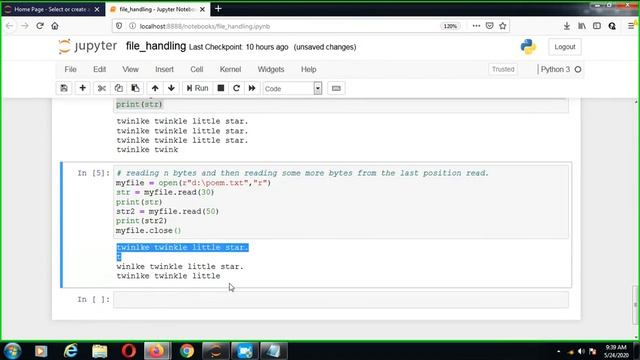Open the browser downloads arrow
The height and width of the screenshot is (360, 640).
pos(567,26)
